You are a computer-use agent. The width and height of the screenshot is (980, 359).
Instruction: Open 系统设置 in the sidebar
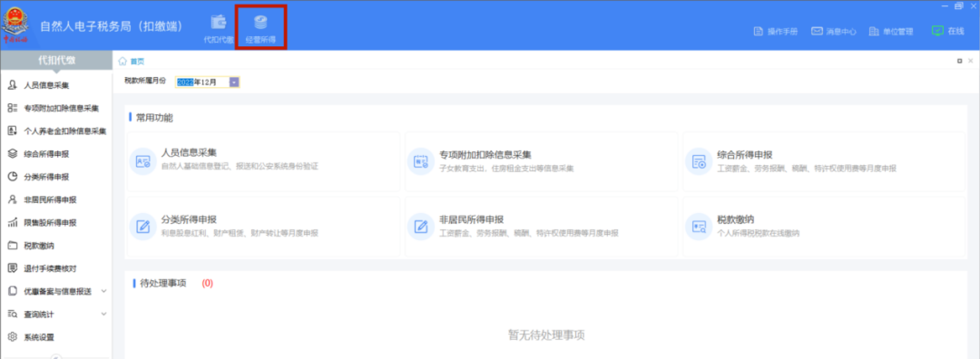coord(56,337)
